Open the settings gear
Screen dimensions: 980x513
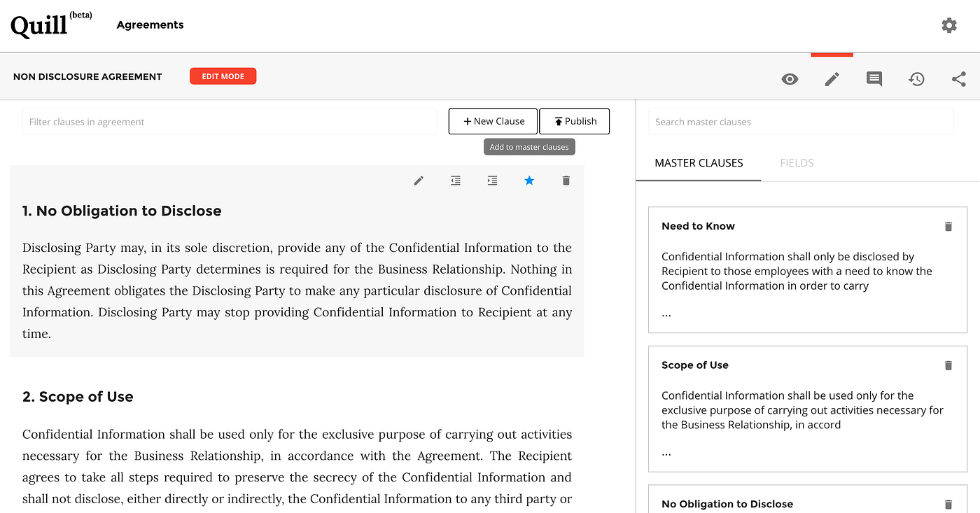pos(948,25)
